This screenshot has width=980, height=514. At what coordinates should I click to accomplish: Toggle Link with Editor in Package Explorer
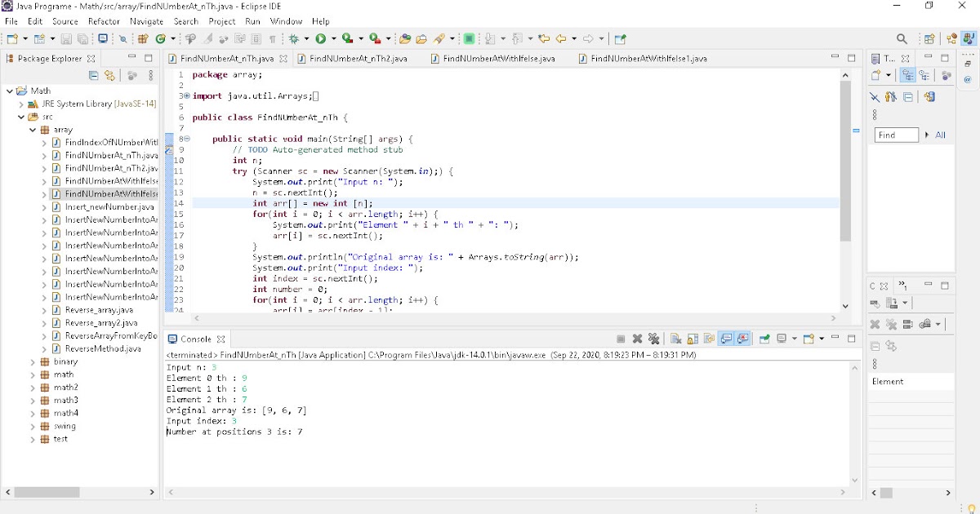pyautogui.click(x=109, y=74)
